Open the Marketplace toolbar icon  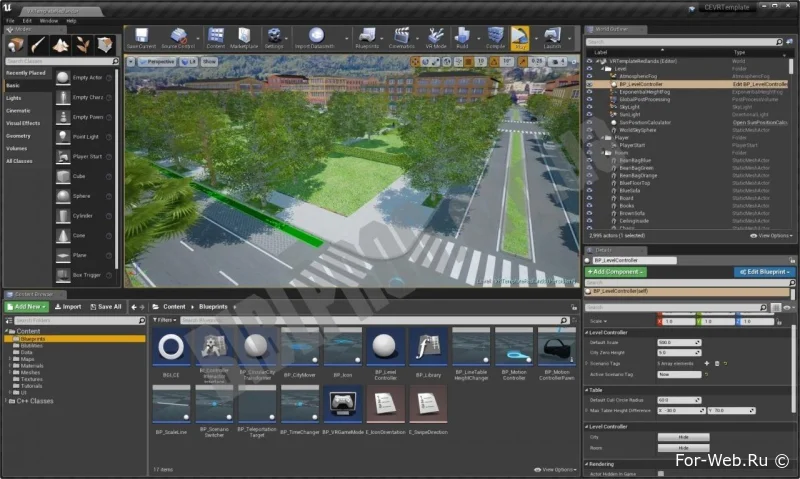[x=244, y=36]
